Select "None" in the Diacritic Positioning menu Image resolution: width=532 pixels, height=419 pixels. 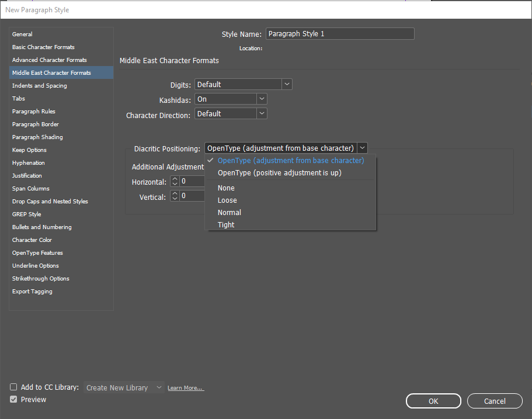click(x=225, y=188)
